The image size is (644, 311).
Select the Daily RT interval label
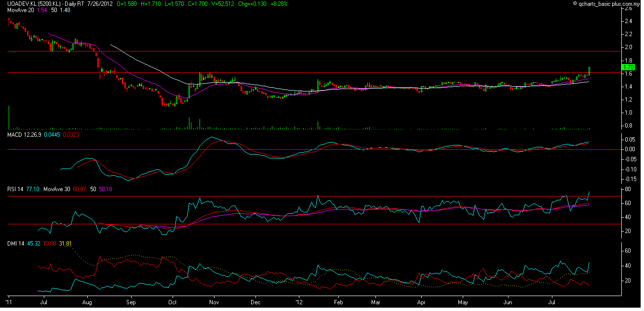pos(75,3)
